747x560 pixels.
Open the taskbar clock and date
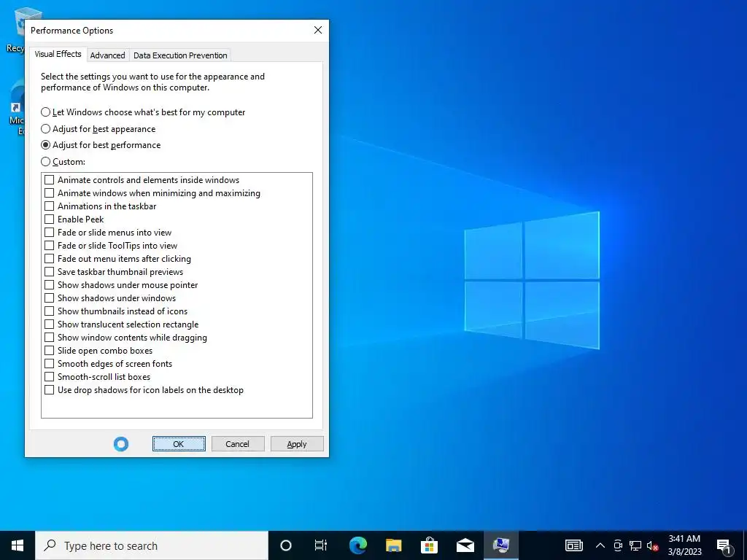(684, 545)
